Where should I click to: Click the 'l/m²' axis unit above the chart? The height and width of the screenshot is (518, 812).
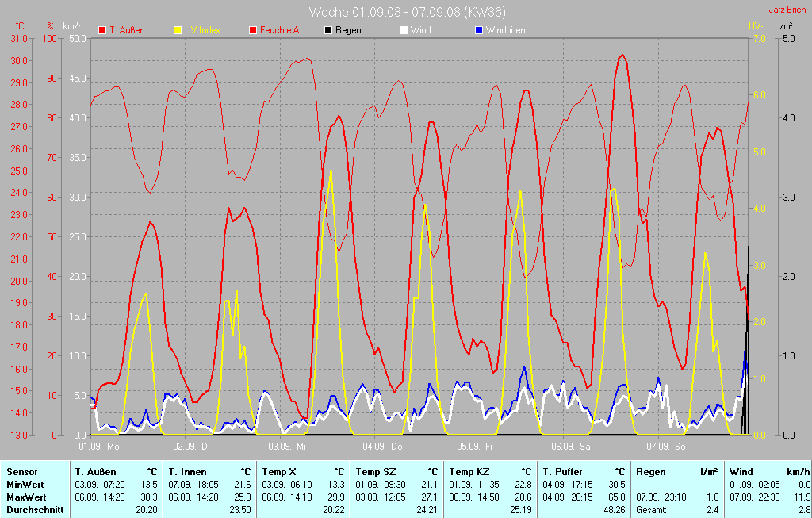pyautogui.click(x=784, y=25)
